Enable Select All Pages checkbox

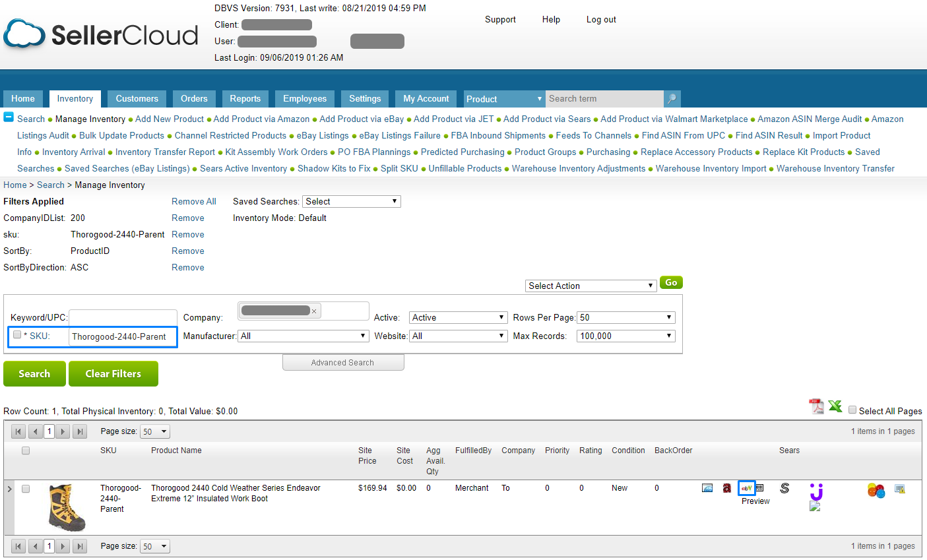click(x=852, y=410)
